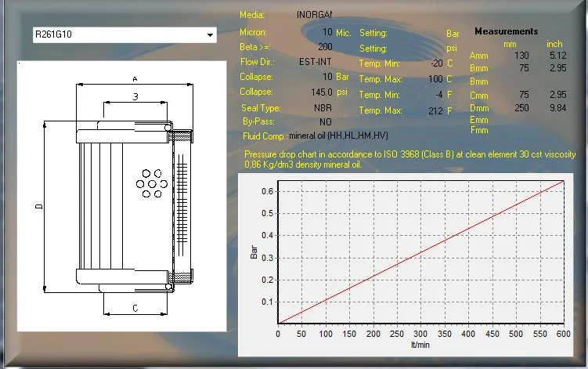Click the red pressure drop line
Screen dimensions: 588x369
(x=421, y=251)
